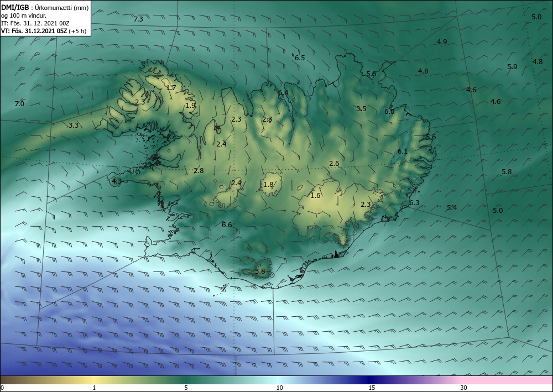This screenshot has height=392, width=553.
Task: Click the 5.4 value on the map
Action: 452,208
